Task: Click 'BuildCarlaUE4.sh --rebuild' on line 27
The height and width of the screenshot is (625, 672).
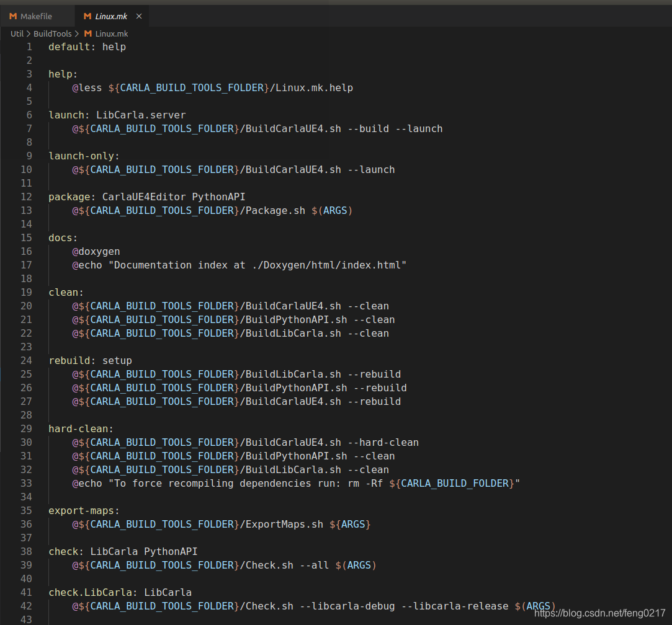Action: pyautogui.click(x=323, y=402)
